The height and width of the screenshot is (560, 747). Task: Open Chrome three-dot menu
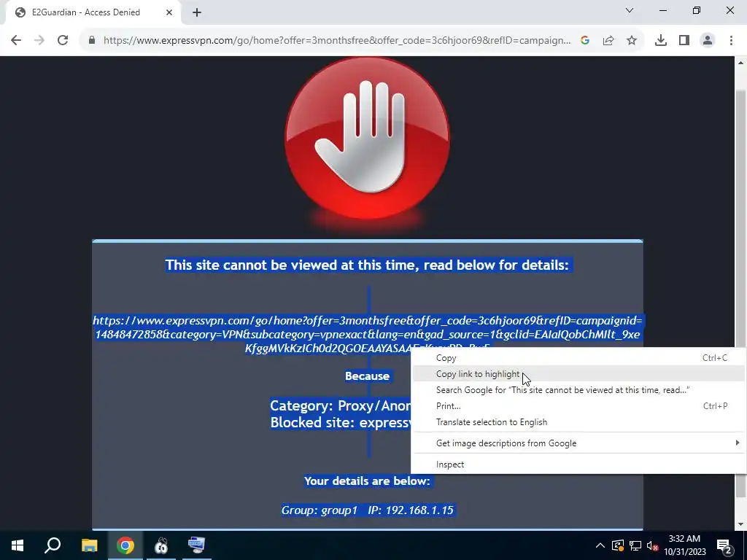(x=731, y=41)
